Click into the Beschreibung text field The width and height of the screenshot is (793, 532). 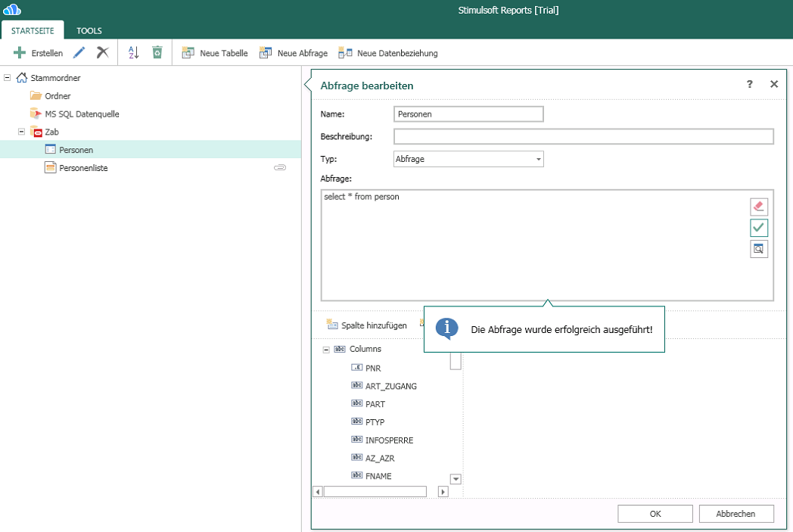[x=583, y=136]
